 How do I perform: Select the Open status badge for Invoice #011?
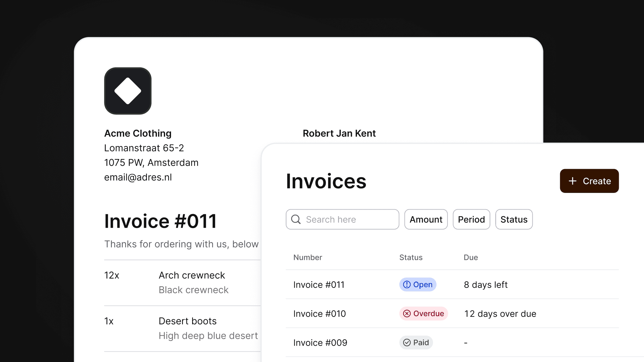point(418,284)
